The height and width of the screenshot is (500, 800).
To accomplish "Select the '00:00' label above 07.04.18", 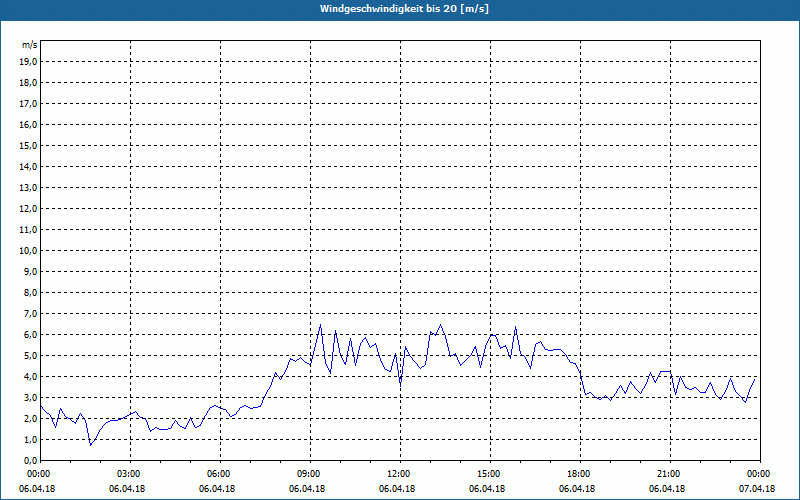I will coord(760,474).
